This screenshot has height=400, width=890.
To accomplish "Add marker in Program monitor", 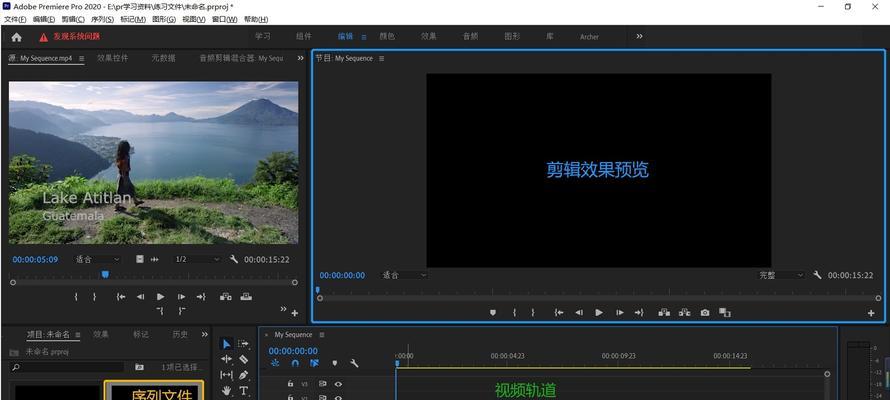I will [x=493, y=313].
